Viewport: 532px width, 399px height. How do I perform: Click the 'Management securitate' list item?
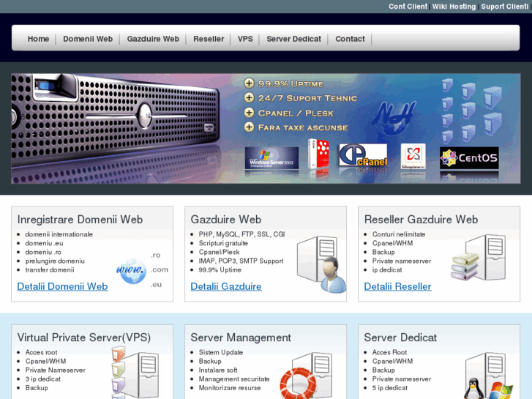(x=234, y=379)
